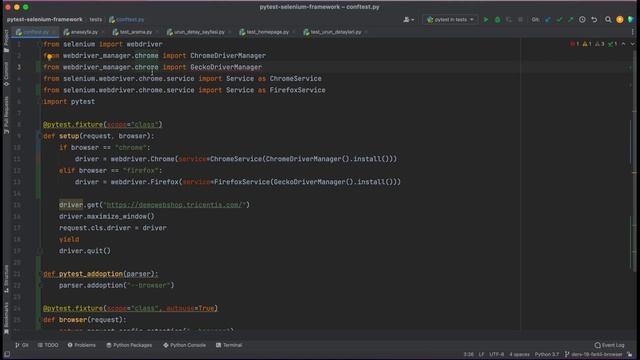Update project with the blue Git arrow

[x=548, y=20]
